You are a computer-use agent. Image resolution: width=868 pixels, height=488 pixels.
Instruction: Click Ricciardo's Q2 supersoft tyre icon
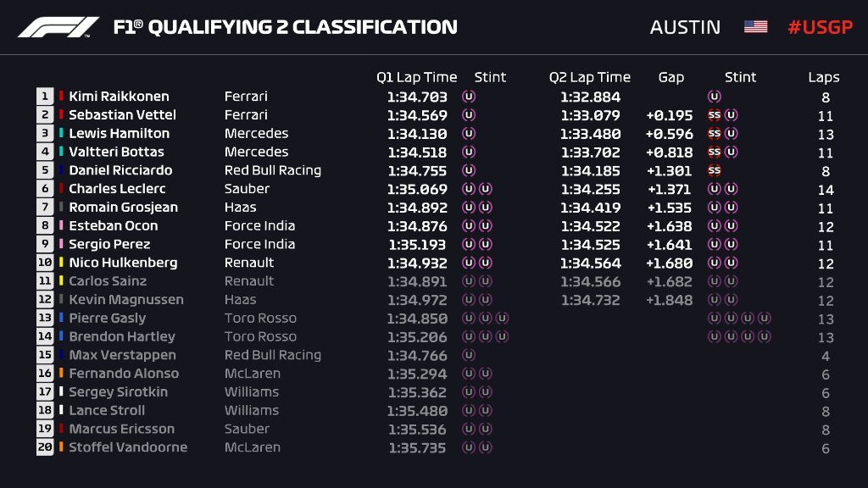coord(714,170)
